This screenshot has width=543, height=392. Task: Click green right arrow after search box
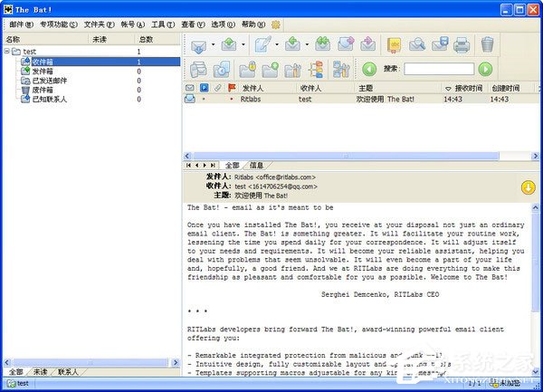(x=486, y=69)
